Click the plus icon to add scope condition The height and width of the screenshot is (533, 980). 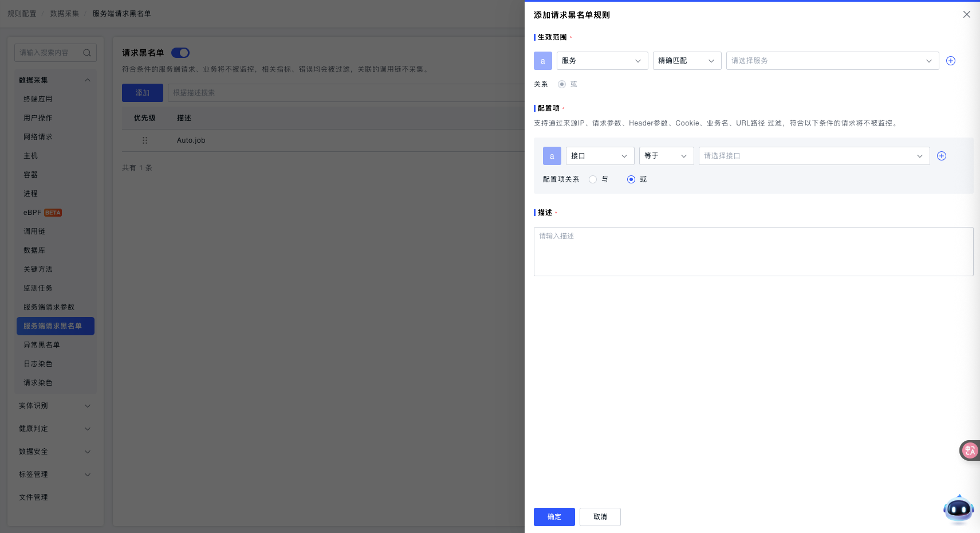950,61
